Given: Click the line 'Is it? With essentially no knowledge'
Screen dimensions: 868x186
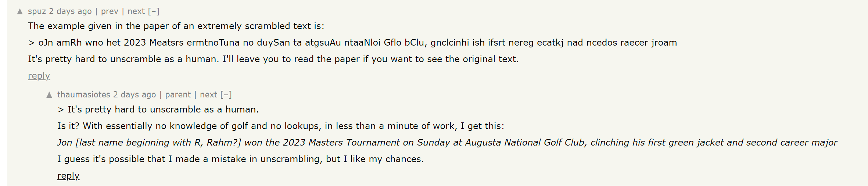Looking at the screenshot, I should pos(281,126).
